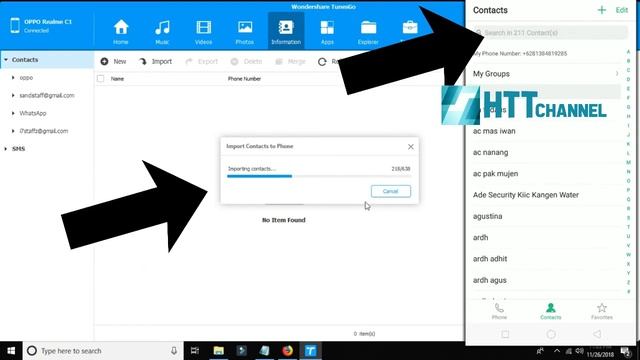Expand the oppo account node

[x=13, y=78]
